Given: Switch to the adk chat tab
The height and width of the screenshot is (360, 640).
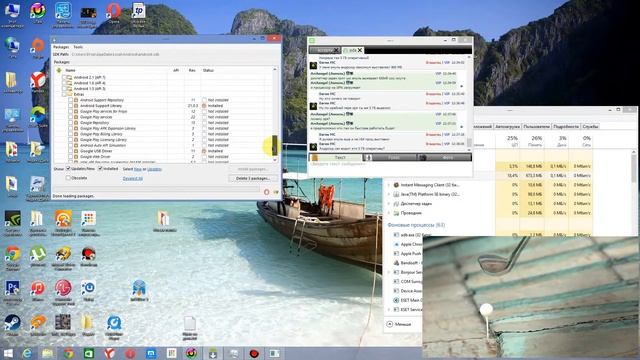Looking at the screenshot, I should pyautogui.click(x=353, y=50).
